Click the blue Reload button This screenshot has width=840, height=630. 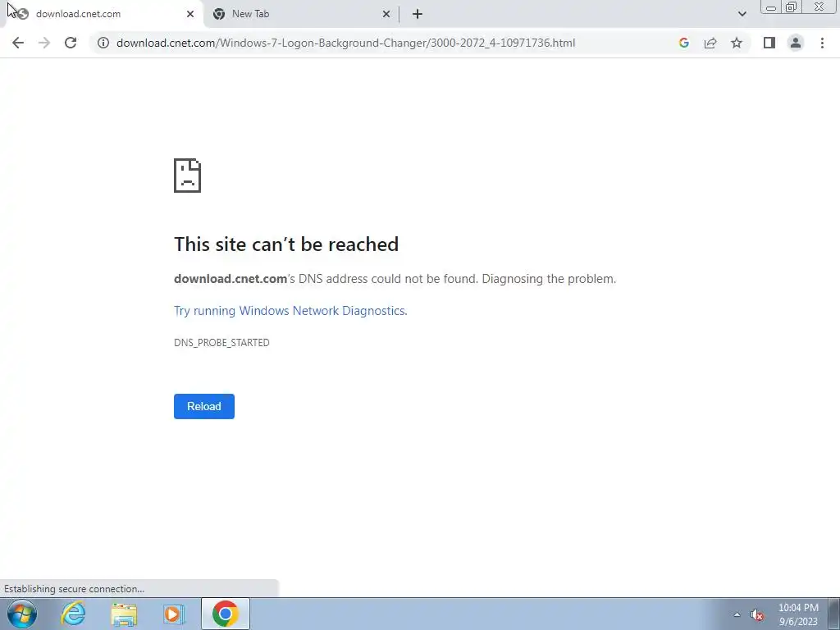(x=204, y=406)
